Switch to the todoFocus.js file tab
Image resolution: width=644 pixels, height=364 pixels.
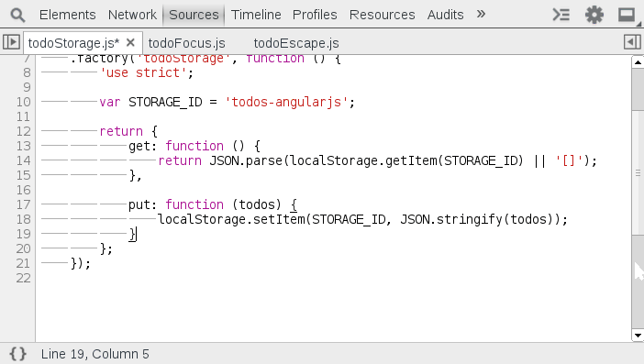186,43
